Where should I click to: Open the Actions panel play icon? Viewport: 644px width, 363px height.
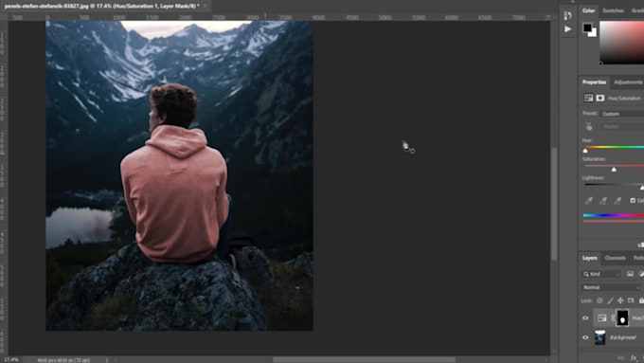coord(567,29)
